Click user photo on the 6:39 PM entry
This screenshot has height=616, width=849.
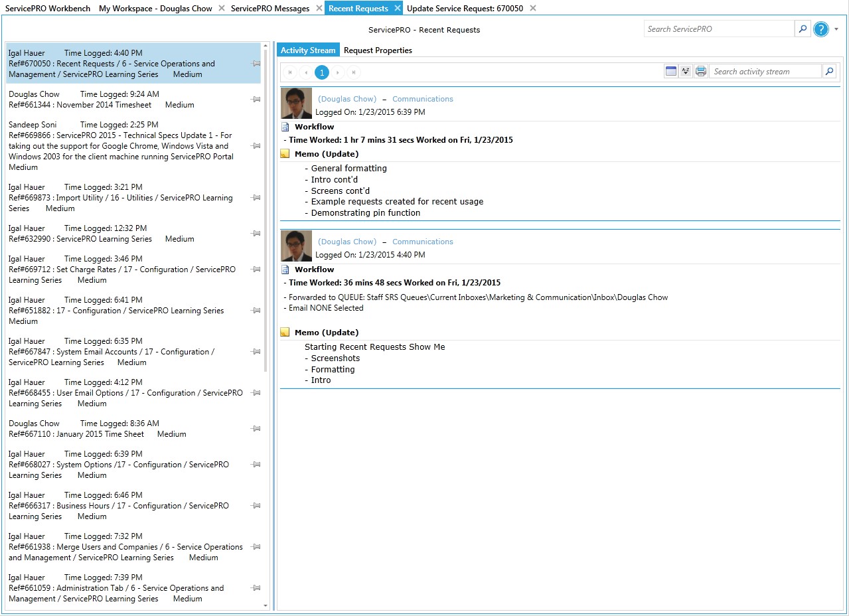(x=297, y=104)
